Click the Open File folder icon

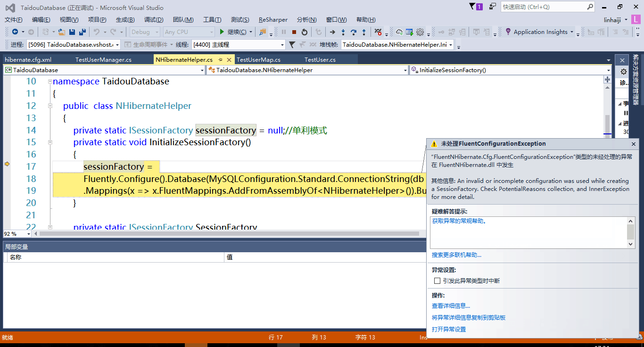click(x=62, y=32)
